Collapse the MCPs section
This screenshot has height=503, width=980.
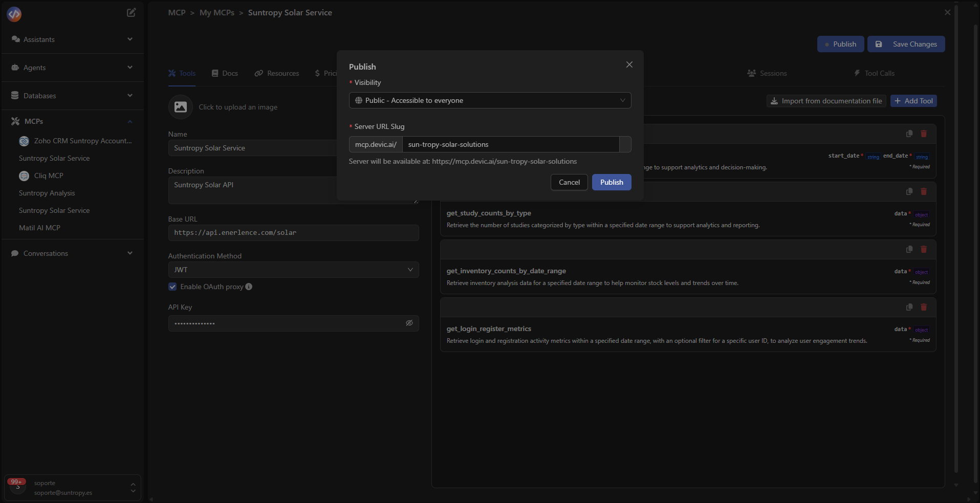130,121
